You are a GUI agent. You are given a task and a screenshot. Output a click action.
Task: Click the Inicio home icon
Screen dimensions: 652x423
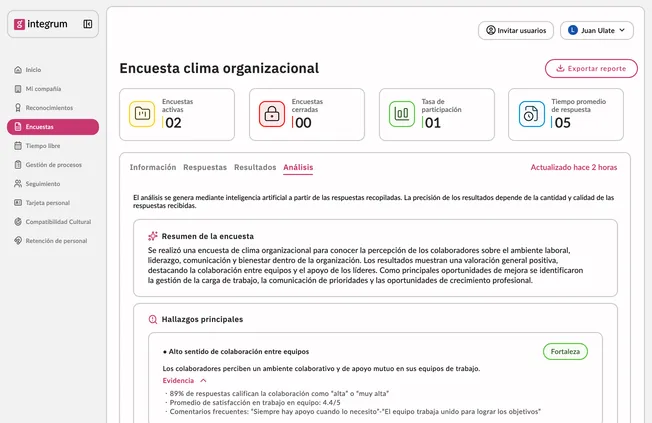pyautogui.click(x=18, y=70)
